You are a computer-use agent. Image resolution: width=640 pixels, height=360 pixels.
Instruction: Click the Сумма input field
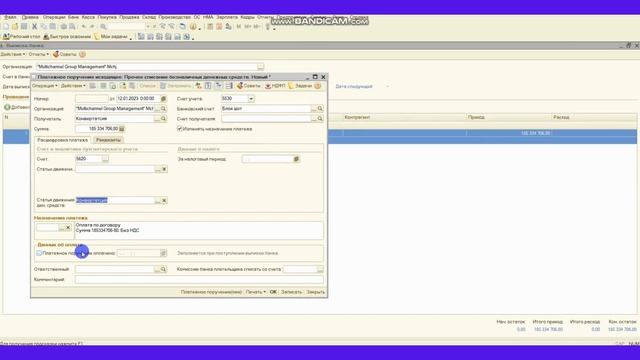(x=97, y=129)
